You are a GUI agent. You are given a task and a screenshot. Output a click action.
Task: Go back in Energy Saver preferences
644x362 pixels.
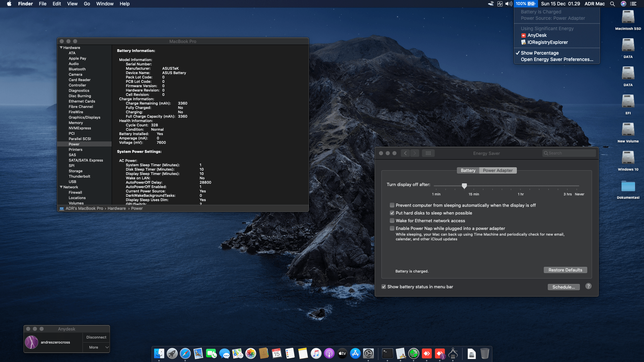point(405,153)
